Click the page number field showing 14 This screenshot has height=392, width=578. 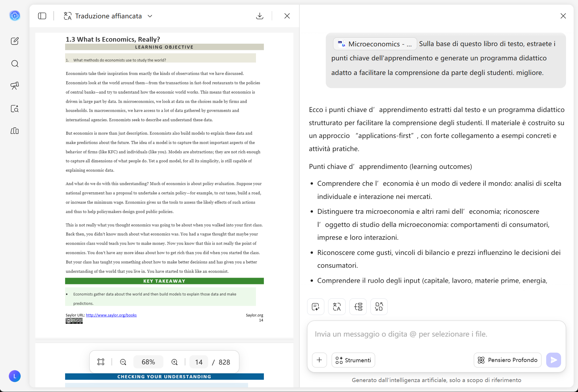tap(199, 362)
